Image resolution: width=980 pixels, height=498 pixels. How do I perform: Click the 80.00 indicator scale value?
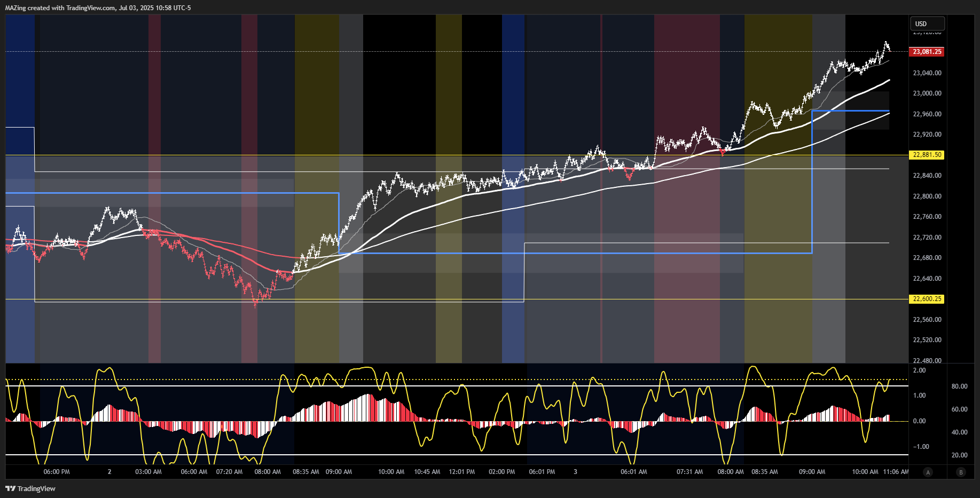[x=959, y=386]
